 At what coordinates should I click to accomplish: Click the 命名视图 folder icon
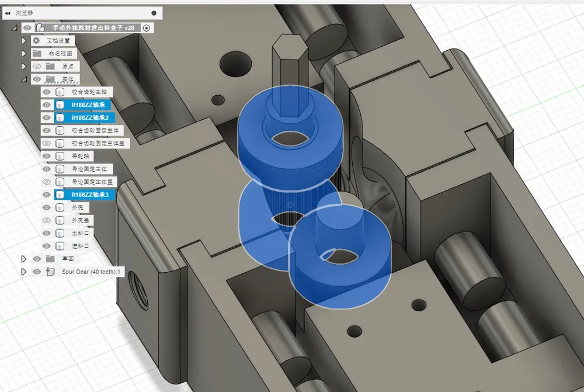36,53
